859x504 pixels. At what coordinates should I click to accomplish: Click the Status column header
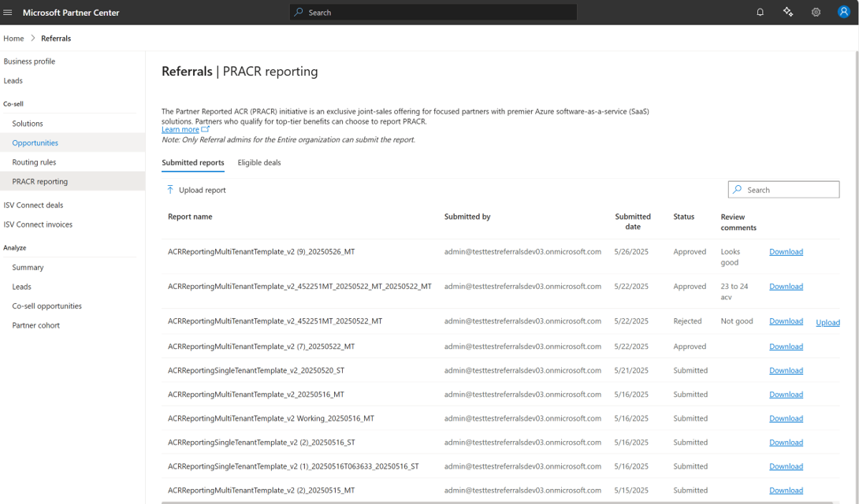(x=684, y=217)
